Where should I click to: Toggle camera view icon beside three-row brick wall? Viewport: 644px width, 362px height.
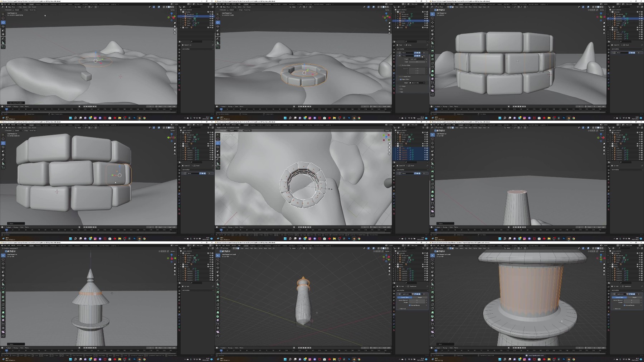click(175, 150)
